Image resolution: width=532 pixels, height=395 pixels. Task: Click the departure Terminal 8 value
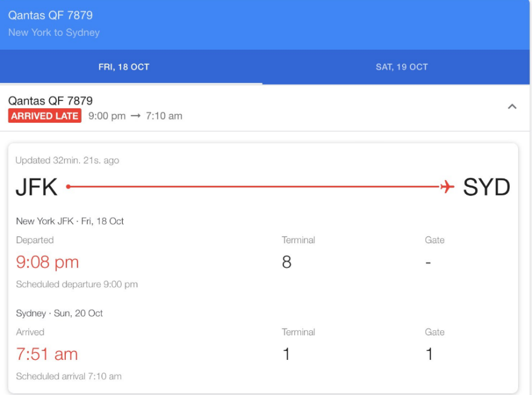tap(287, 263)
